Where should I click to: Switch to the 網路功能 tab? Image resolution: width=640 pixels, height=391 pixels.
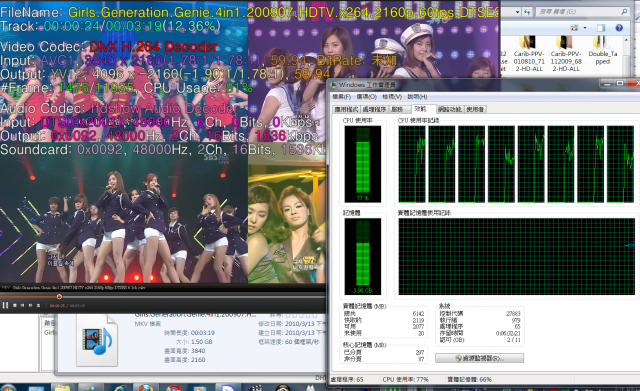point(449,109)
